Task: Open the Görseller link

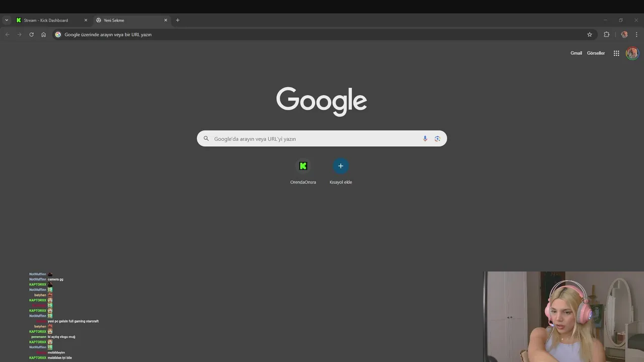Action: click(596, 53)
